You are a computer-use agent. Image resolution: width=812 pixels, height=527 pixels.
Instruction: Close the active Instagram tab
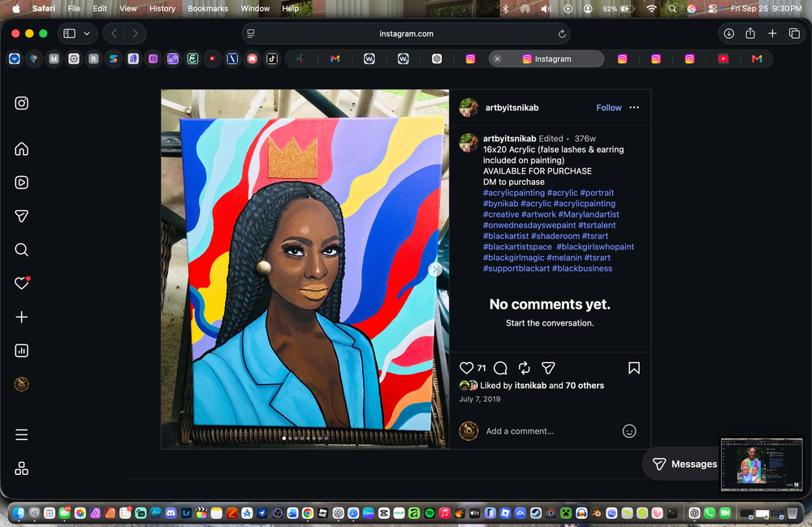497,59
